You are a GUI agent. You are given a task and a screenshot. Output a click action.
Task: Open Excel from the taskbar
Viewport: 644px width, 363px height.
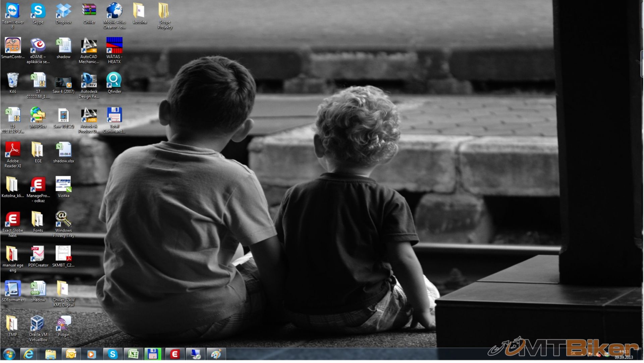click(133, 354)
